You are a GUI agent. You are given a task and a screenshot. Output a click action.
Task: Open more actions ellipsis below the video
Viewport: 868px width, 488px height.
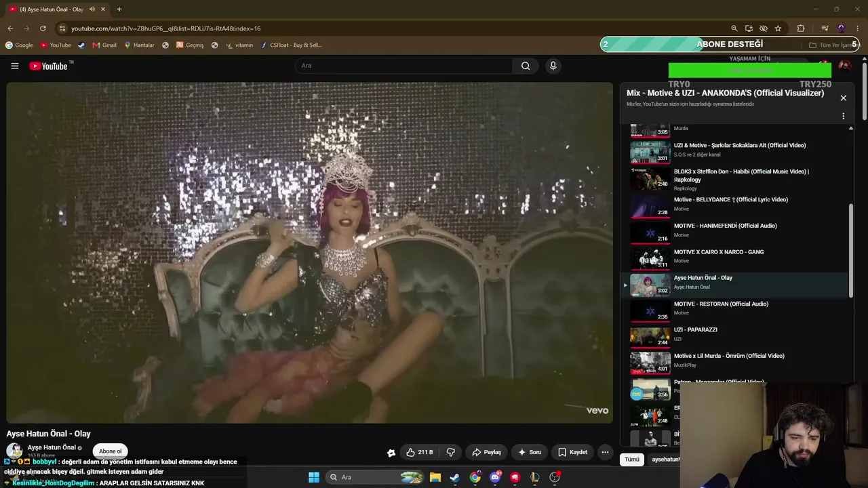pos(605,452)
